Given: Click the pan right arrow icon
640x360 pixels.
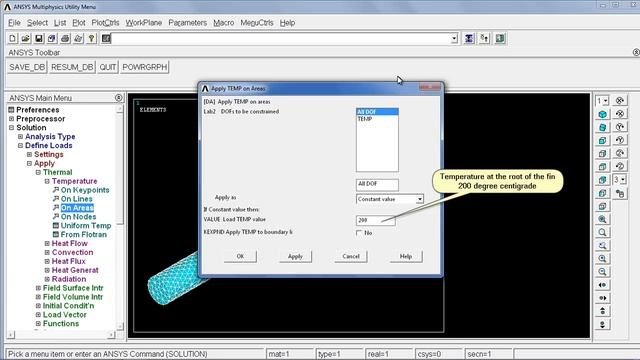Looking at the screenshot, I should (x=602, y=298).
